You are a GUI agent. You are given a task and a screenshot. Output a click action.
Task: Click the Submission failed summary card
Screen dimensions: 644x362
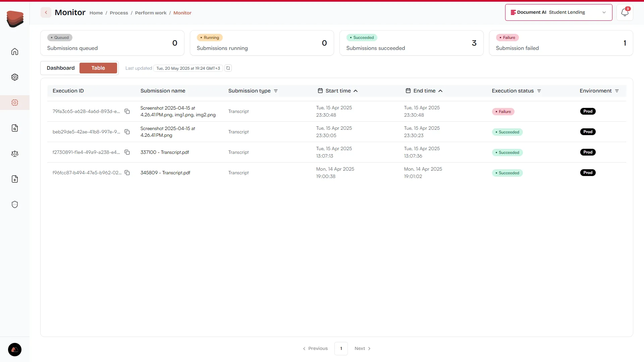561,43
